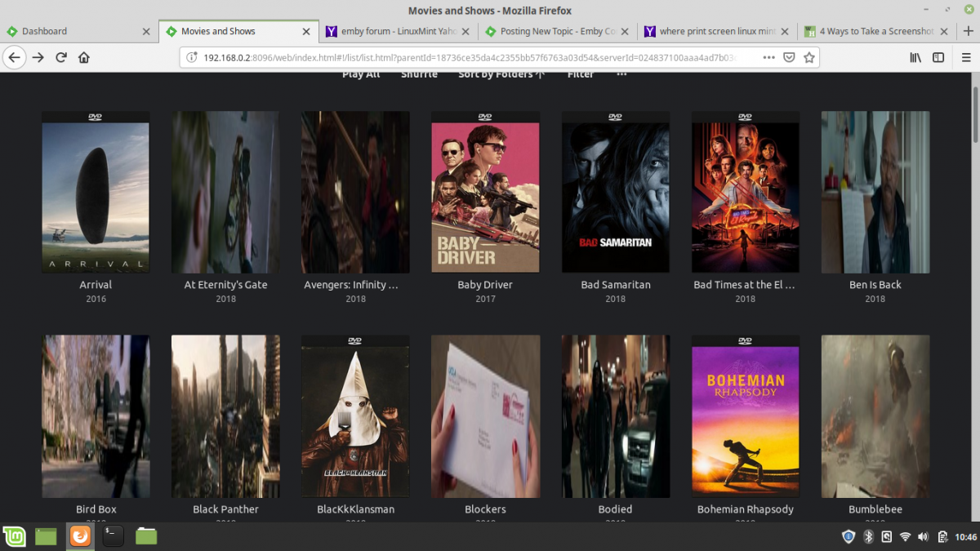The image size is (980, 551).
Task: Reload the current page
Action: coord(60,58)
